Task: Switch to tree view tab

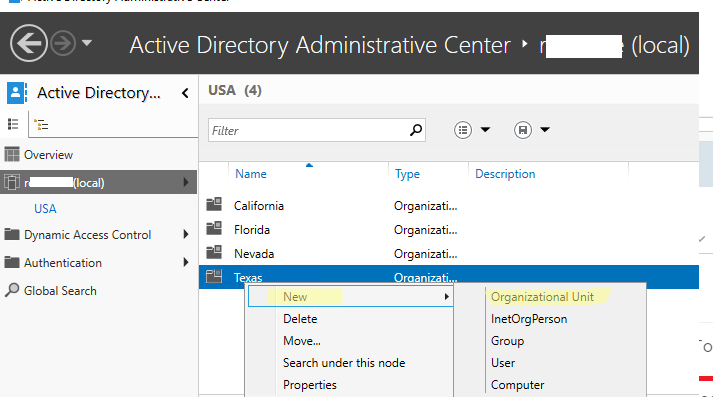Action: (41, 124)
